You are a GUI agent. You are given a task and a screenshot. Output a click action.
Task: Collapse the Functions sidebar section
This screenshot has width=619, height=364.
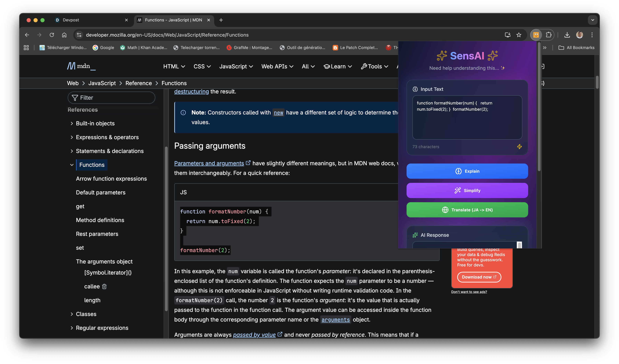[x=72, y=165]
